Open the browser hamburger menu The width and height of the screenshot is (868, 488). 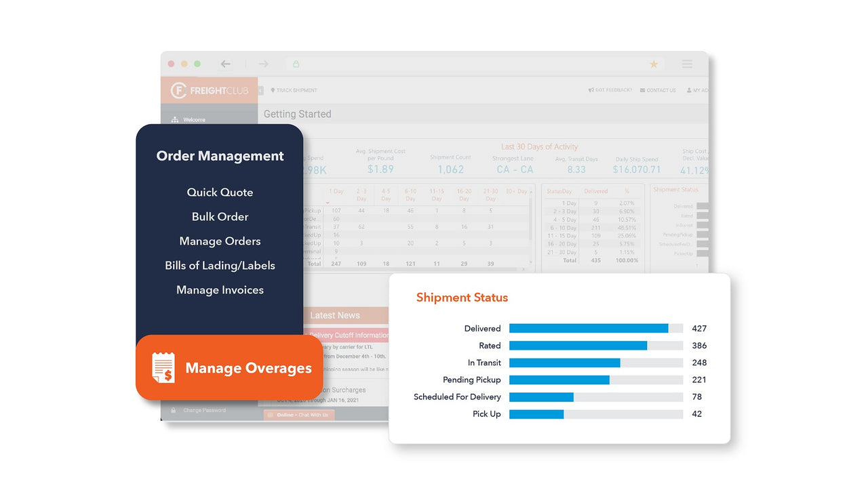coord(687,63)
